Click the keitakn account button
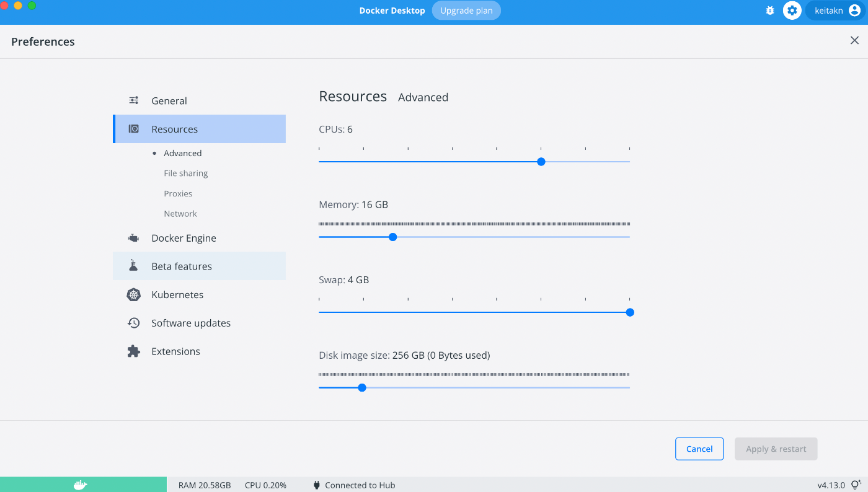Viewport: 868px width, 492px height. click(835, 11)
